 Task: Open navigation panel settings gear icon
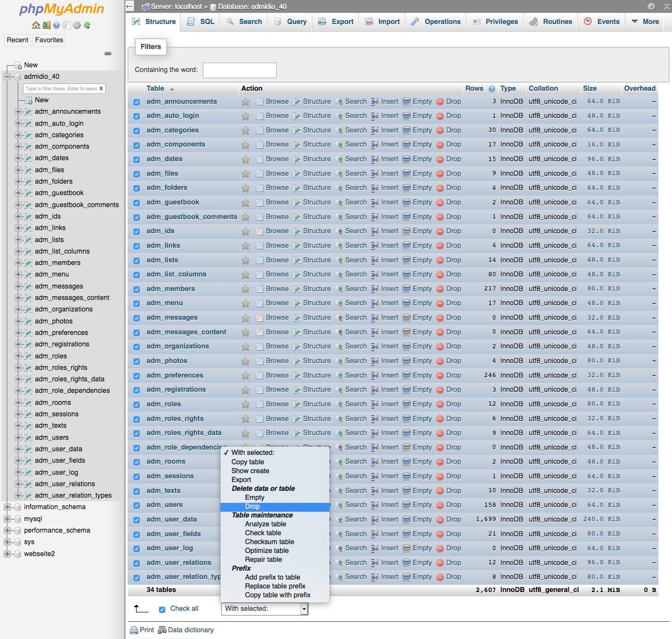point(77,25)
